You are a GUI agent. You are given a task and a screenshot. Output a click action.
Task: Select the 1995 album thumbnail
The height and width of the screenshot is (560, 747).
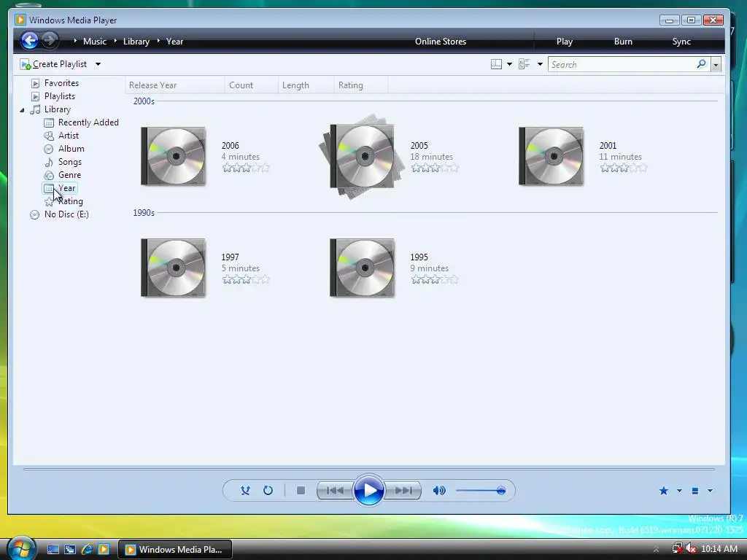362,268
